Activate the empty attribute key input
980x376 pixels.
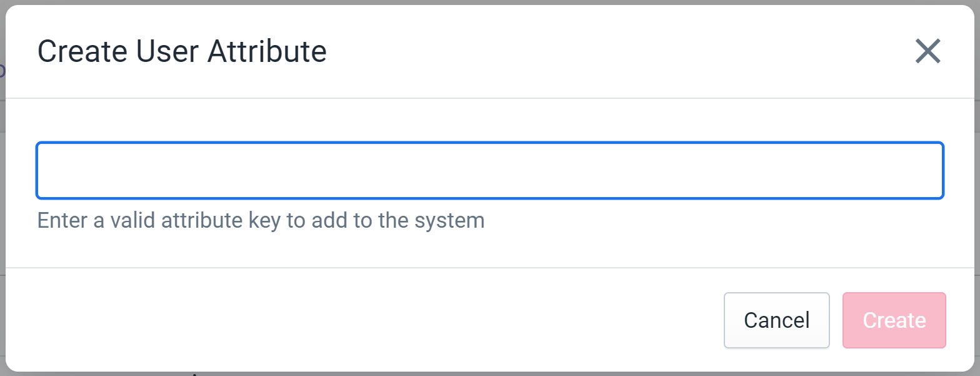coord(490,171)
